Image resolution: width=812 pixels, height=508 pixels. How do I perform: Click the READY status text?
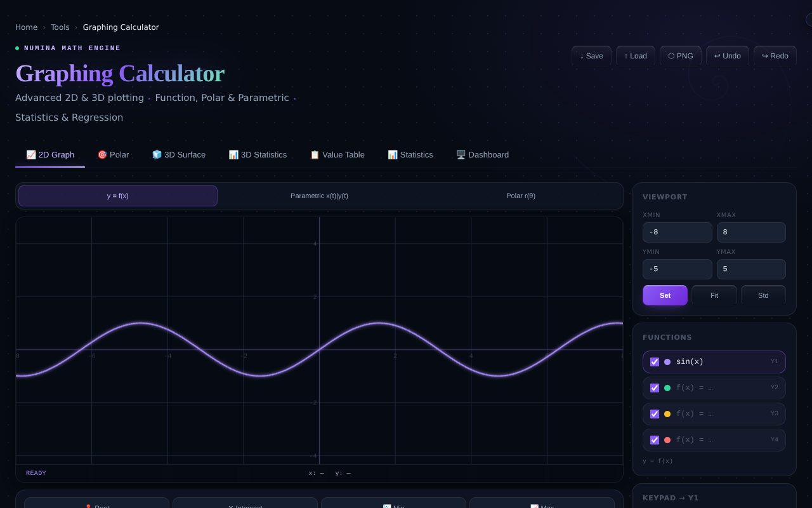click(36, 473)
